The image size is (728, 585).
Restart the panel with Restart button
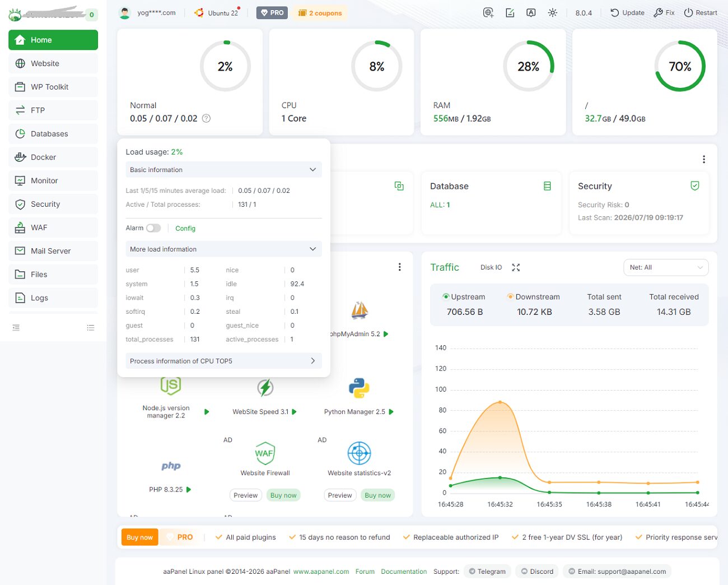pos(701,13)
